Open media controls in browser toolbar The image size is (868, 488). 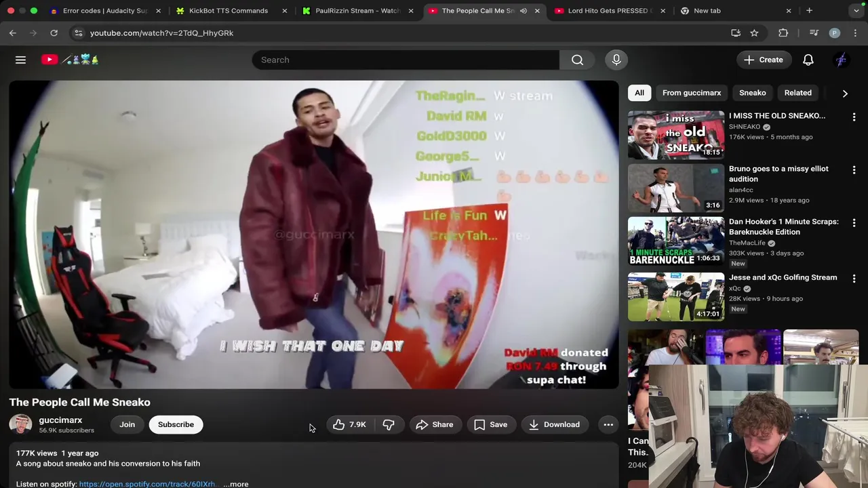click(x=814, y=33)
